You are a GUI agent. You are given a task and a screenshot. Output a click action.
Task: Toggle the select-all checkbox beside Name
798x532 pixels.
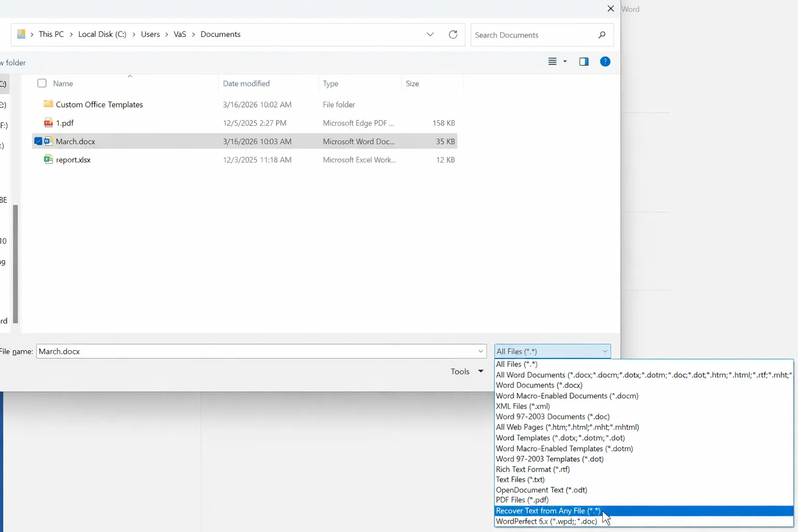[x=42, y=83]
